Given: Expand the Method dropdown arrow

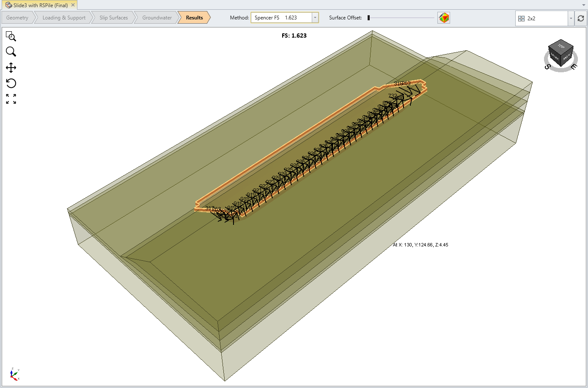Looking at the screenshot, I should point(315,18).
